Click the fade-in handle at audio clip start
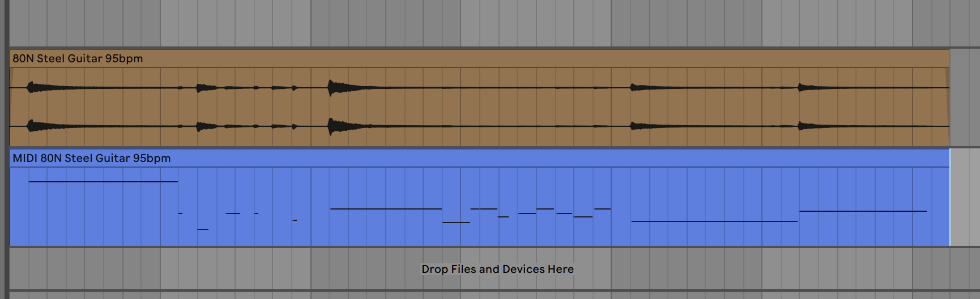980x299 pixels. pos(11,69)
